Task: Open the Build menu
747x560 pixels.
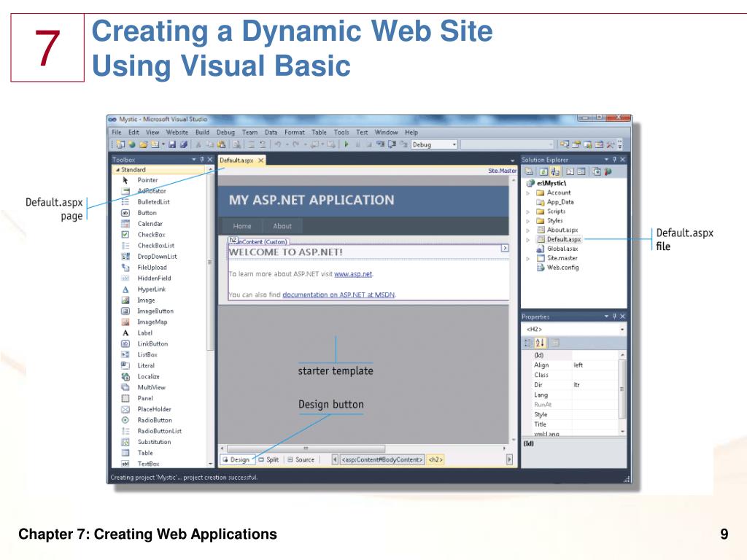Action: [203, 133]
